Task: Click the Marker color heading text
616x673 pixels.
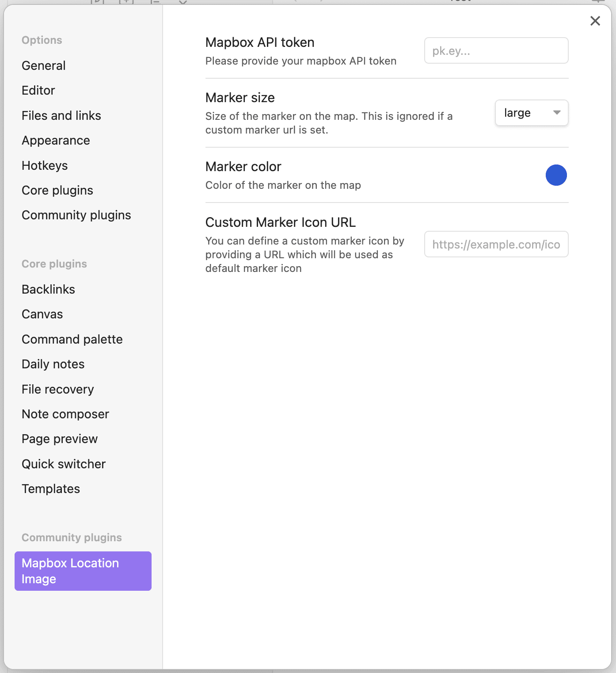Action: [x=243, y=166]
